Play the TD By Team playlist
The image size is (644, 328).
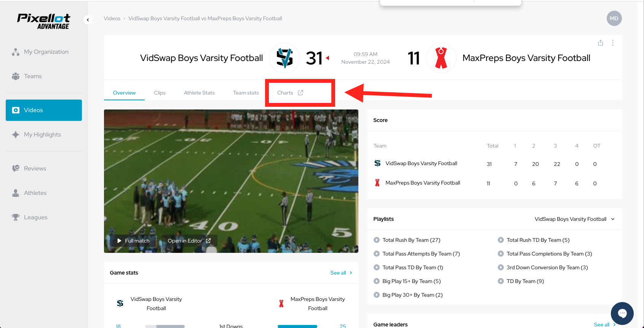tap(521, 281)
